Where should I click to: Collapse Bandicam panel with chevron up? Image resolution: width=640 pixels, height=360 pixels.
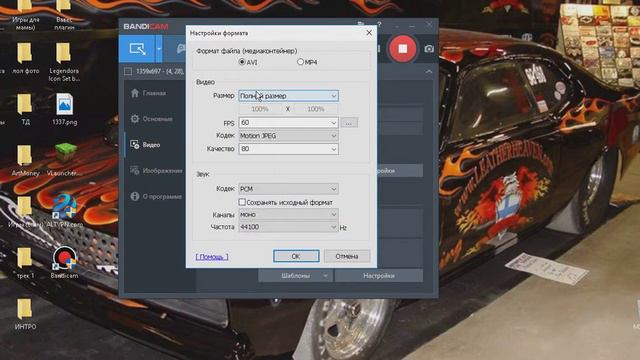[x=429, y=71]
